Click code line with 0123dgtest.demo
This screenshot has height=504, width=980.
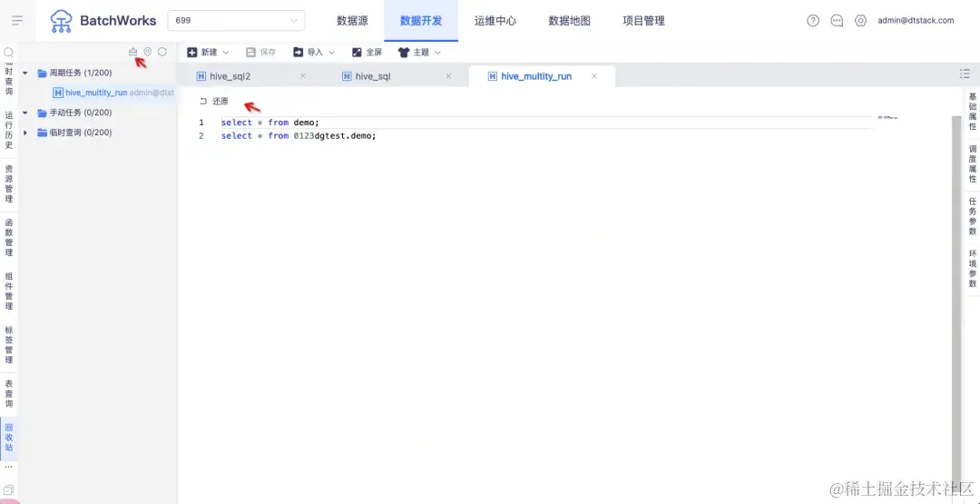click(299, 135)
